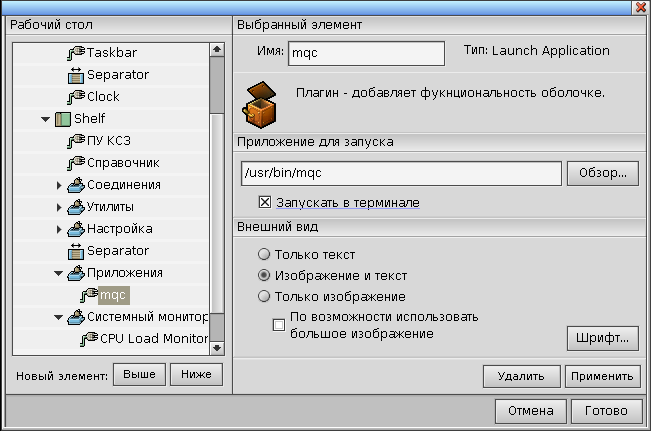Choose the Только изображение radio option

264,297
